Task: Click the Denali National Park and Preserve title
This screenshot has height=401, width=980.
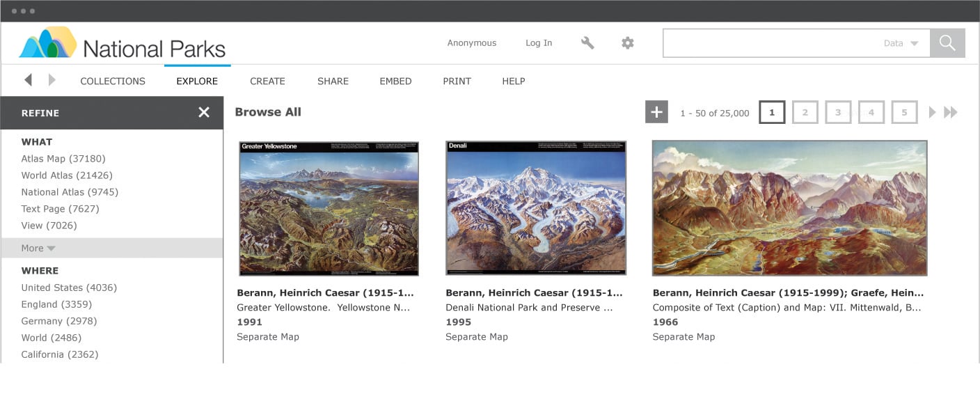Action: pos(529,307)
